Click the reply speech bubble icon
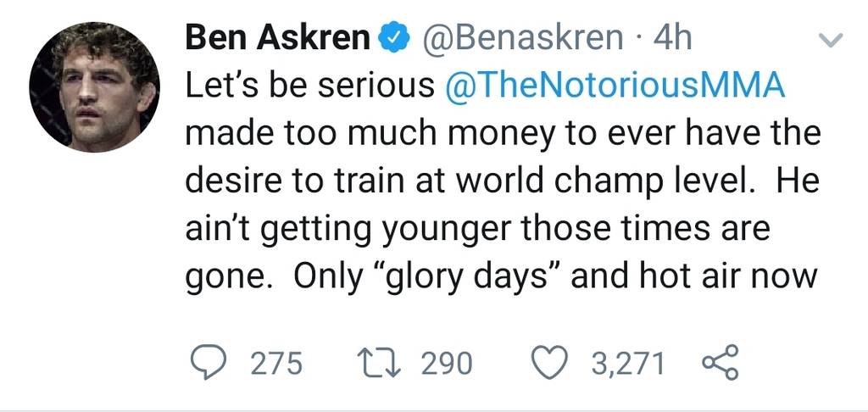 (208, 363)
